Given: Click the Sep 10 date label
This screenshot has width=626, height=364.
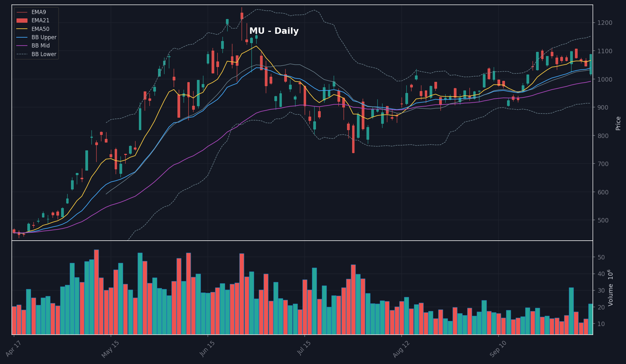Looking at the screenshot, I should click(x=498, y=349).
